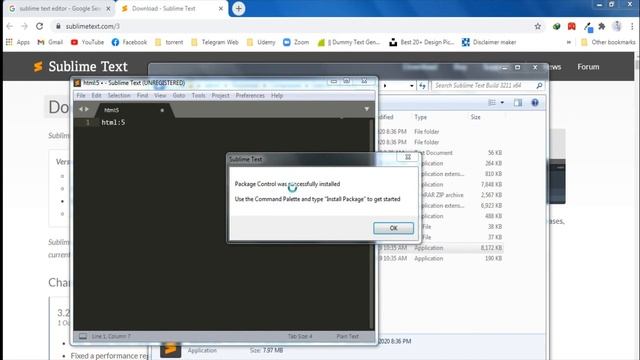
Task: Open the Telegram Web bookmark
Action: [x=215, y=42]
